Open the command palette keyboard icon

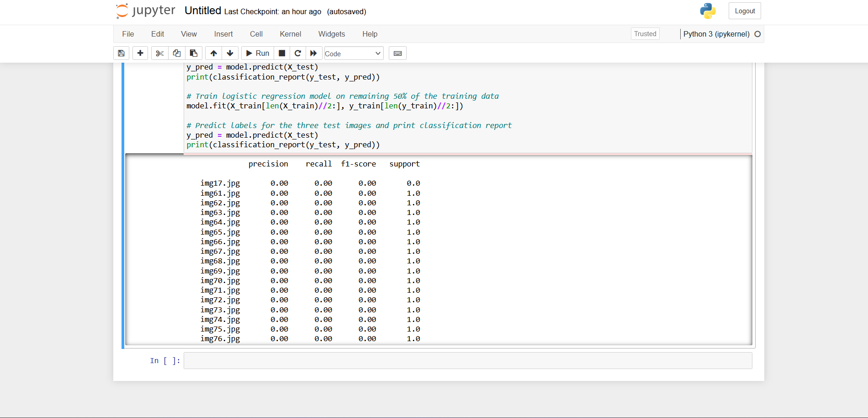(397, 54)
